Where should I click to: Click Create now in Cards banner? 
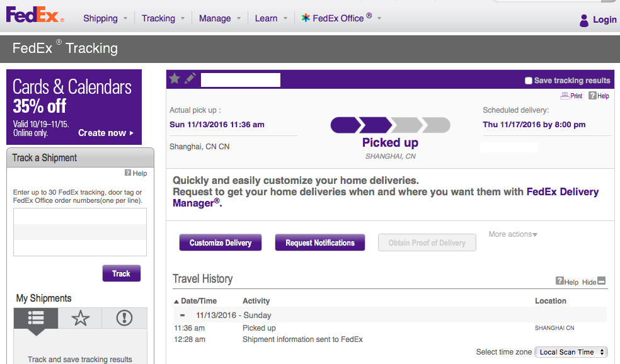tap(106, 133)
